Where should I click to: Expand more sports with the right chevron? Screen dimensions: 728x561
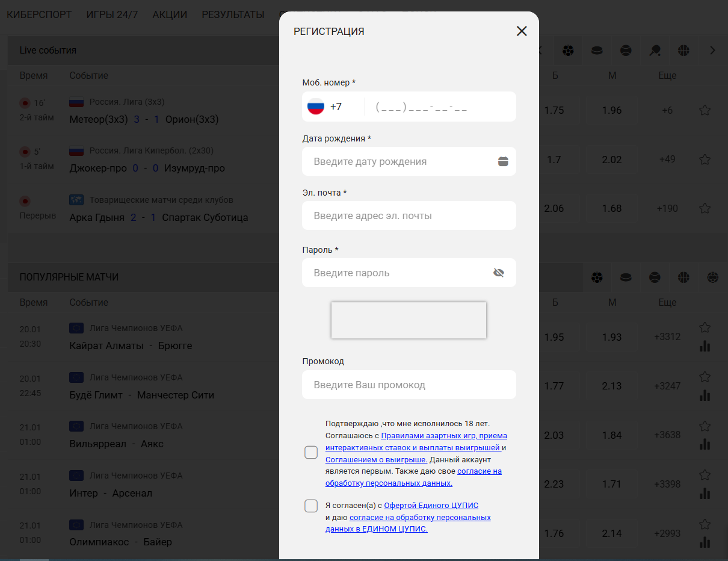click(x=712, y=51)
